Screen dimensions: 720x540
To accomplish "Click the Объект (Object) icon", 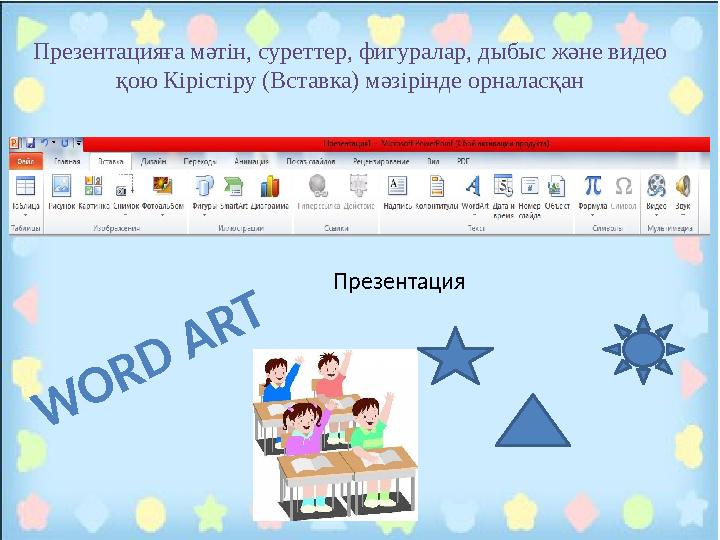I will tap(557, 186).
